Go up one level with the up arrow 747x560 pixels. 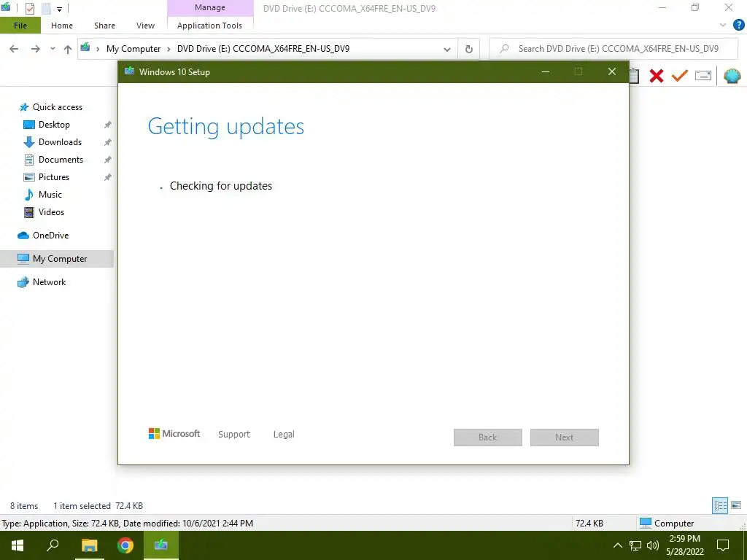[68, 49]
